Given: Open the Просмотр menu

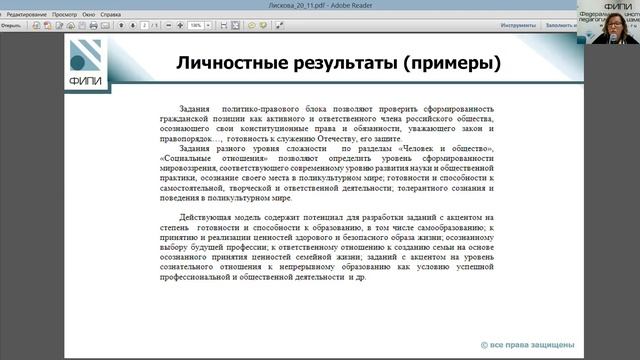Looking at the screenshot, I should (64, 14).
